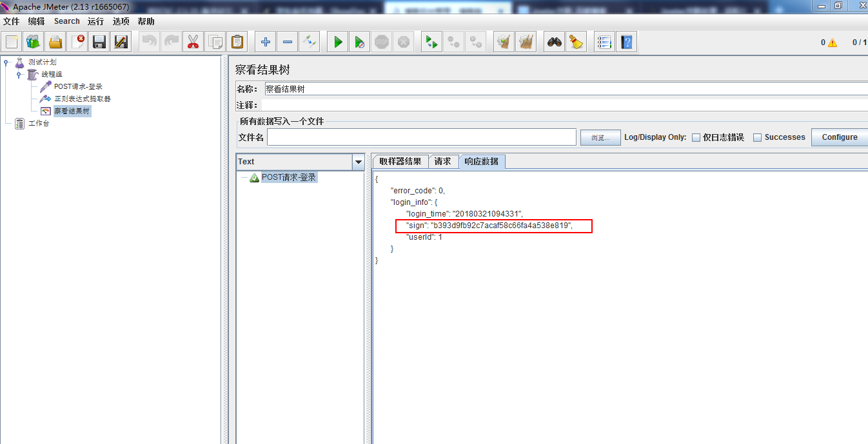The image size is (868, 444).
Task: Click the Expand All plus icon
Action: pyautogui.click(x=265, y=43)
